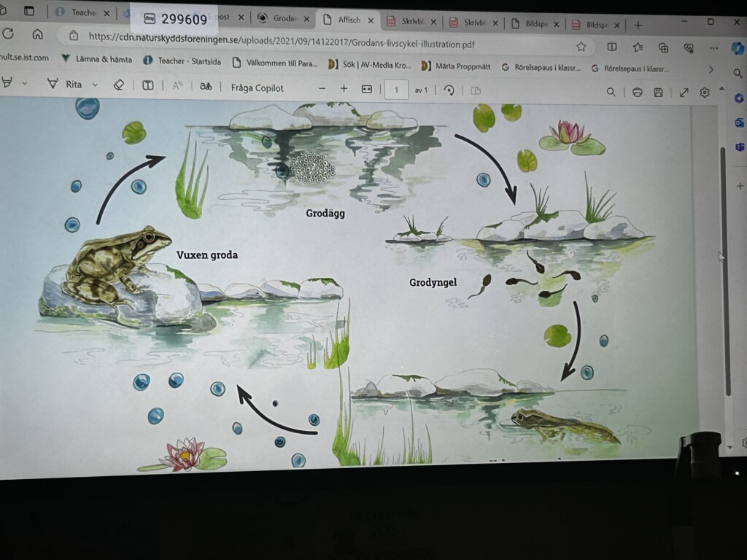
Task: Enter full screen with expand arrows icon
Action: pos(684,93)
